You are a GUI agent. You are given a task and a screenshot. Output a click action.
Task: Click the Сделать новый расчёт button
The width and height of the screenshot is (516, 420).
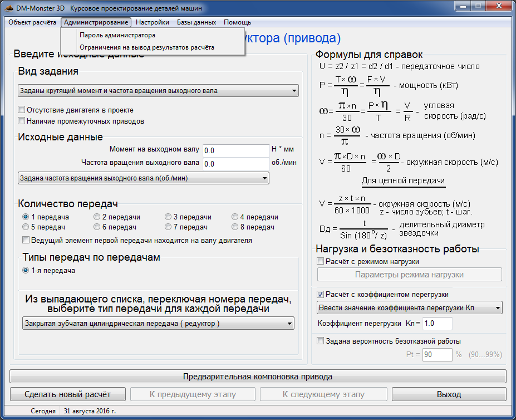tap(68, 394)
